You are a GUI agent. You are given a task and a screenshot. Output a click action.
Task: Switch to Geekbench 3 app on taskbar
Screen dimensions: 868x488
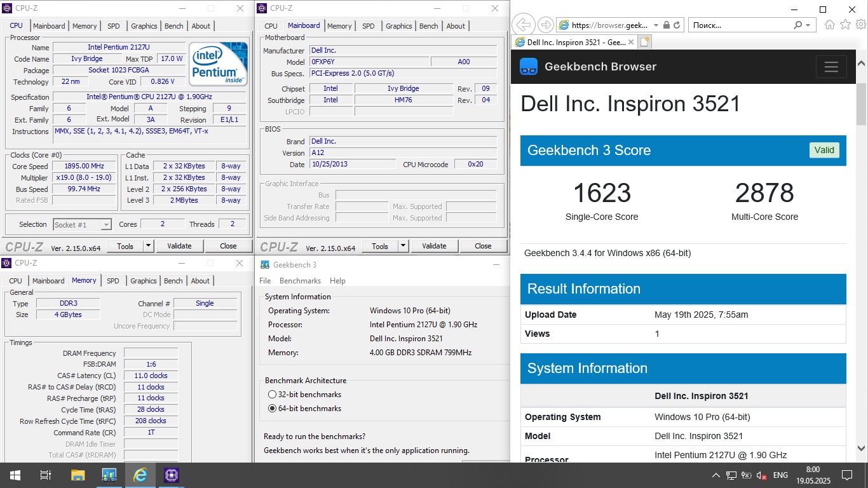tap(109, 475)
